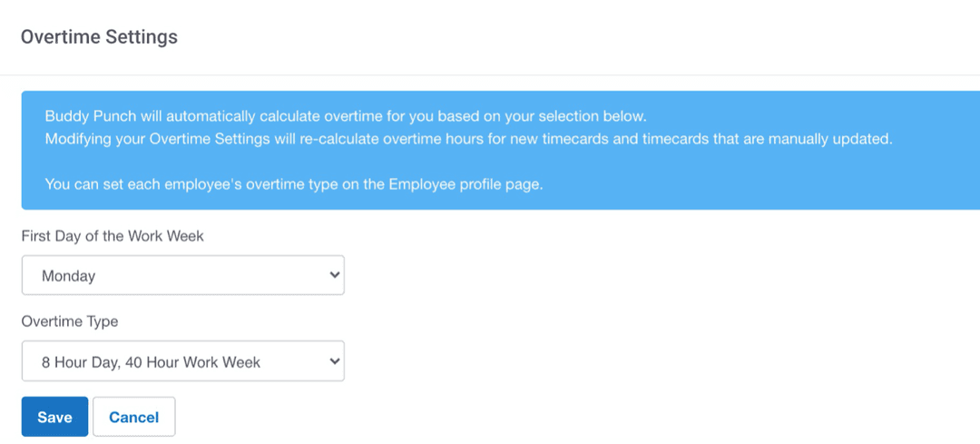
Task: Click the Cancel button
Action: (133, 417)
